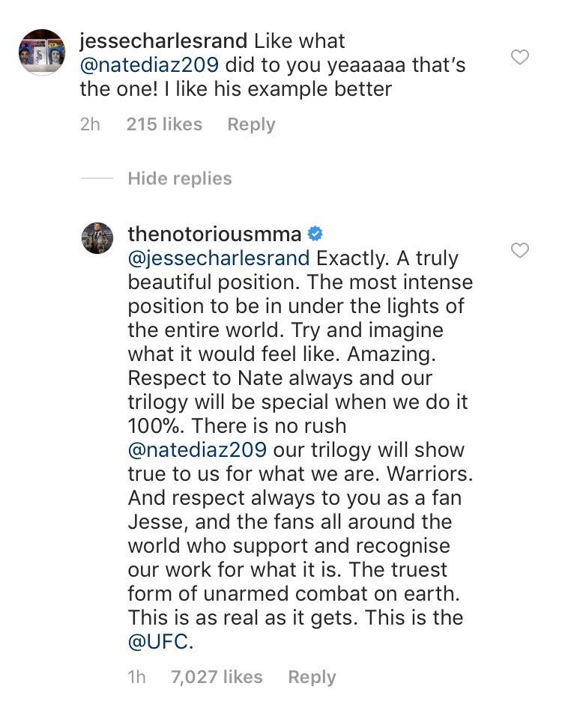The height and width of the screenshot is (728, 562).
Task: Click the 2h timestamp
Action: point(90,124)
